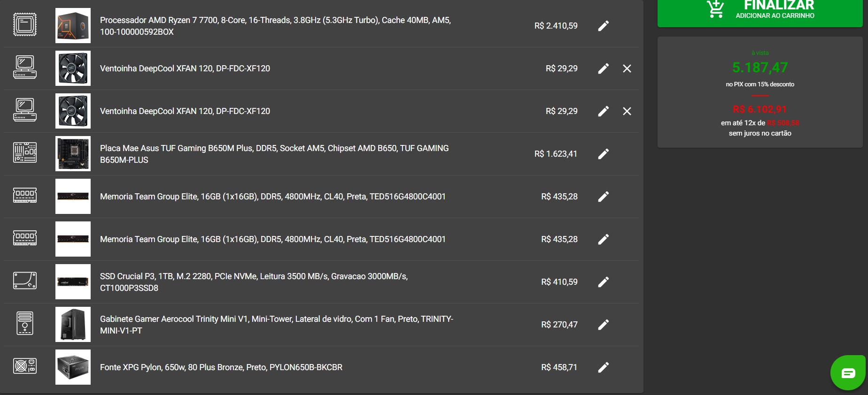Open the SSD Crucial P3 product name link
The height and width of the screenshot is (395, 868).
[x=254, y=282]
